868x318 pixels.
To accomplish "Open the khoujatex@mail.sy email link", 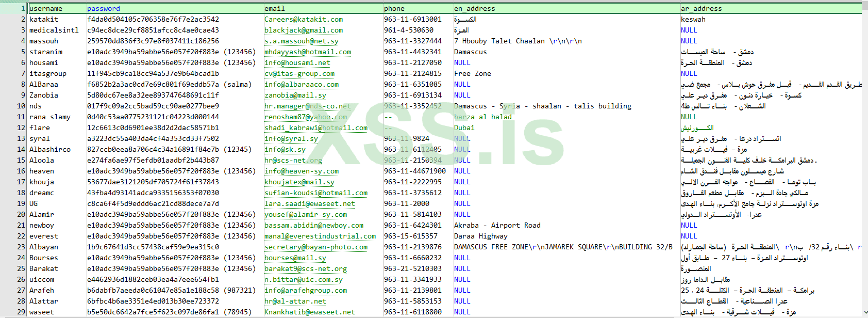I will coord(299,182).
